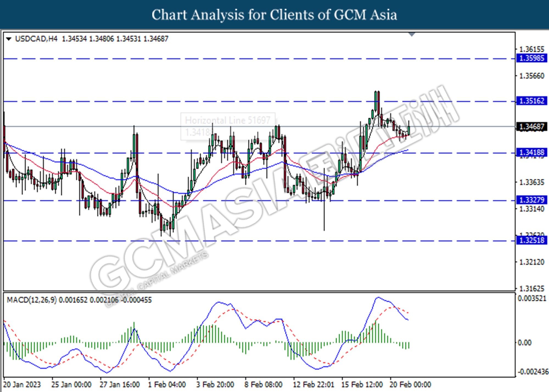The height and width of the screenshot is (392, 549).
Task: Click the 1.33140 price scale value
Action: [x=532, y=209]
